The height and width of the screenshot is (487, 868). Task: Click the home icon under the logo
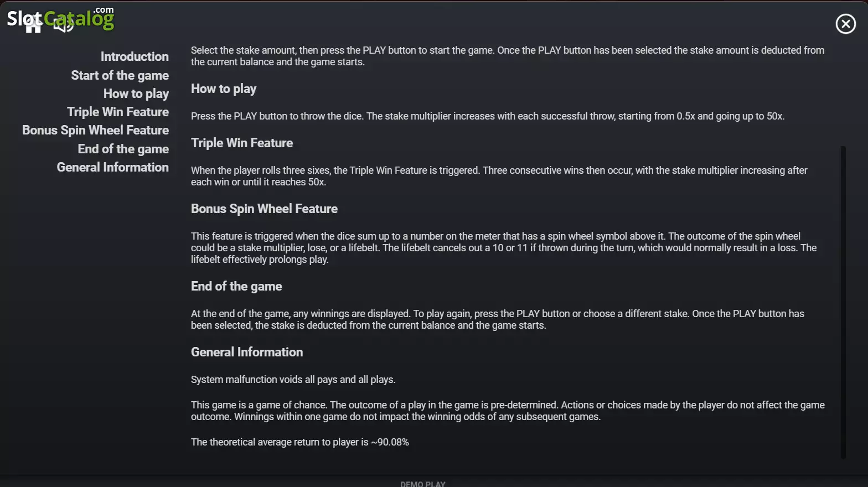(33, 25)
